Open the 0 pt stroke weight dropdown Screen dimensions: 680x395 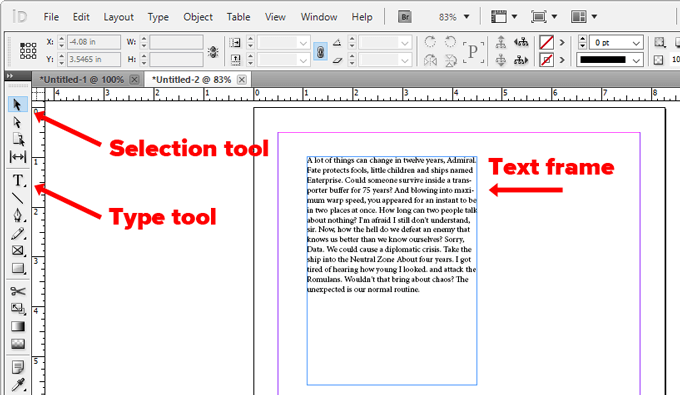[636, 43]
